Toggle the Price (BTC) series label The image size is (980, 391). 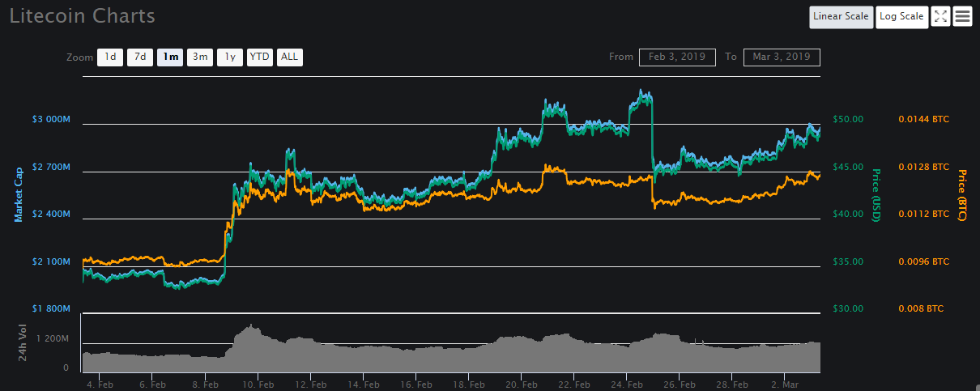tap(962, 198)
